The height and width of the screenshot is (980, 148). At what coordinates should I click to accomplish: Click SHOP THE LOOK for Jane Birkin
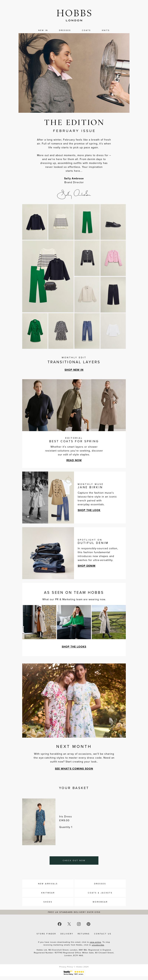[x=89, y=510]
